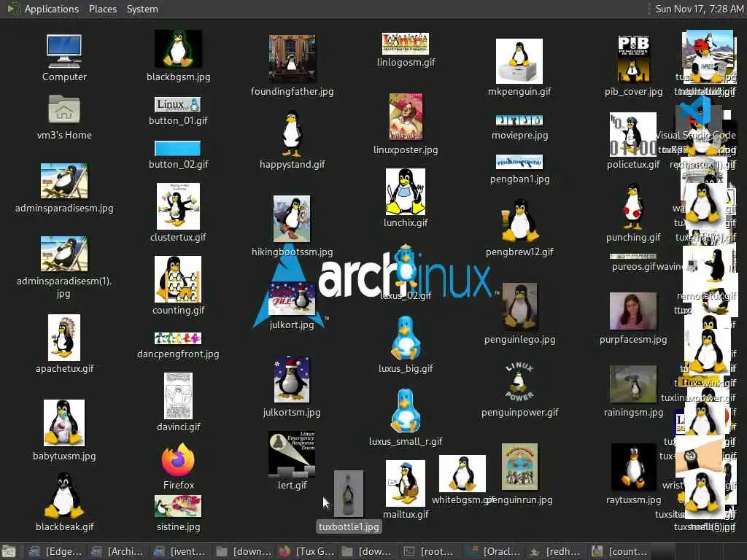Select the rainingsm.jpg icon
Image resolution: width=747 pixels, height=560 pixels.
tap(633, 384)
